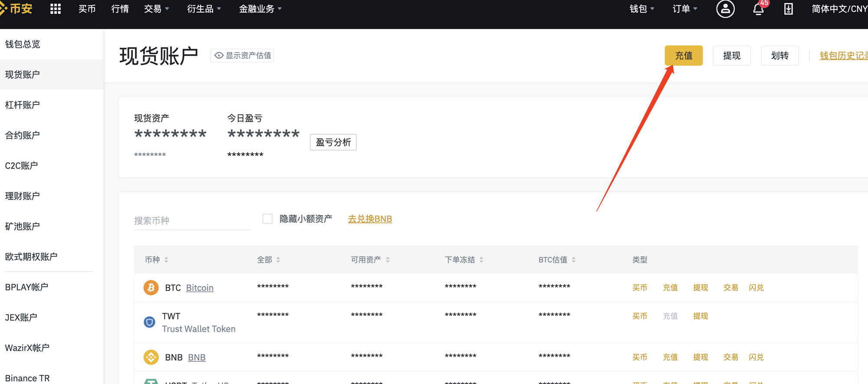Check the 隐藏小额资产 checkbox
Image resolution: width=868 pixels, height=384 pixels.
pos(267,219)
